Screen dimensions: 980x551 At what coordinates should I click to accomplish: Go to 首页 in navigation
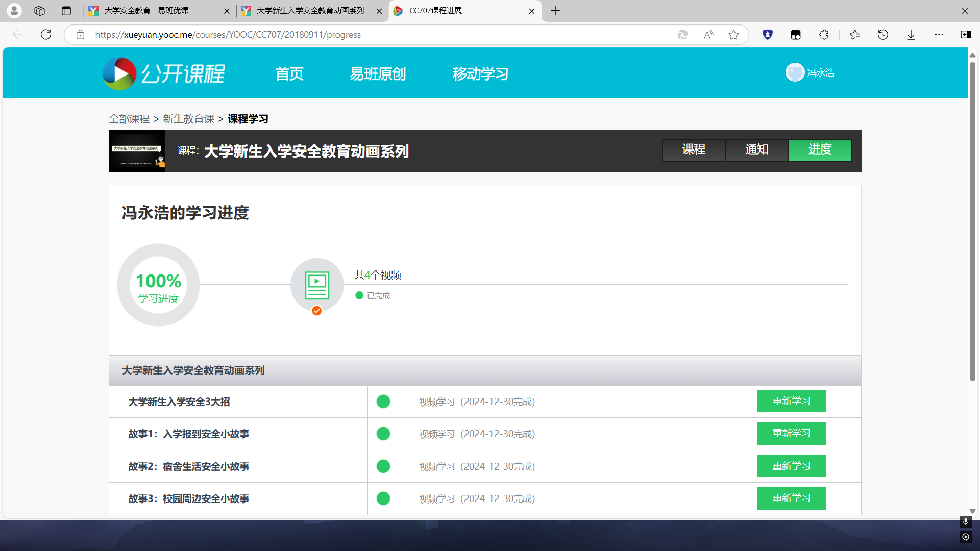pos(289,74)
